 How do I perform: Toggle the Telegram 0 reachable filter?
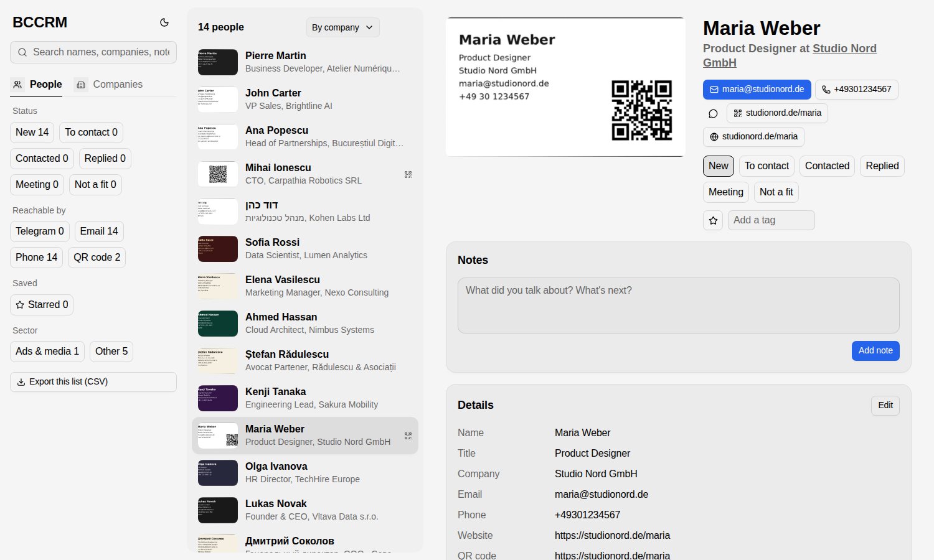(x=40, y=231)
